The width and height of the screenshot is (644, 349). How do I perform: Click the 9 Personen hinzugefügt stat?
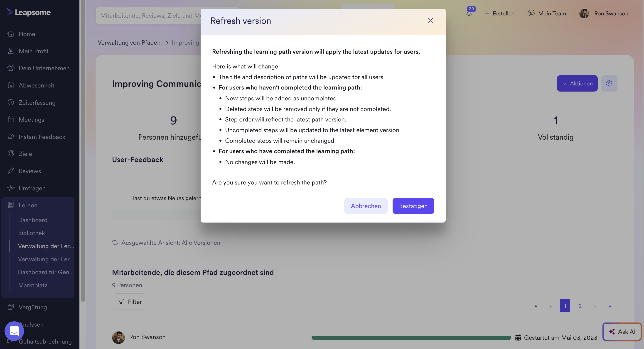tap(173, 121)
